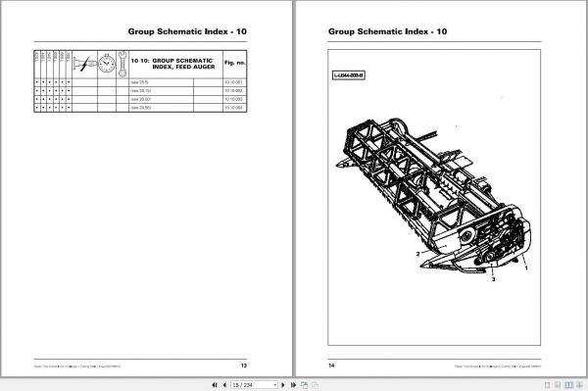Click figure number 10 10-002
Screen dimensions: 588x391
(x=233, y=91)
